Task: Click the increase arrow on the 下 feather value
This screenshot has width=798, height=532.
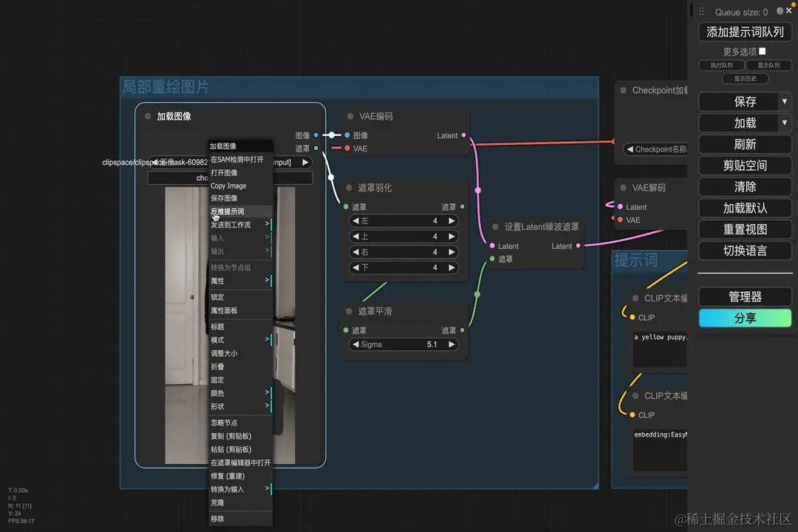Action: pyautogui.click(x=451, y=267)
